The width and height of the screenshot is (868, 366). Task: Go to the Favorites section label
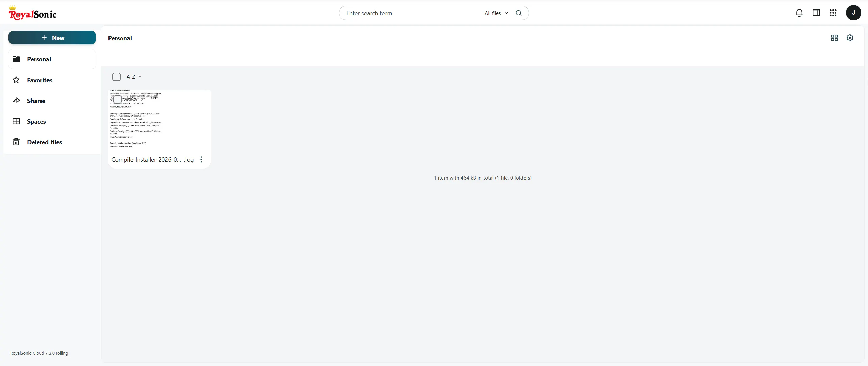[40, 80]
